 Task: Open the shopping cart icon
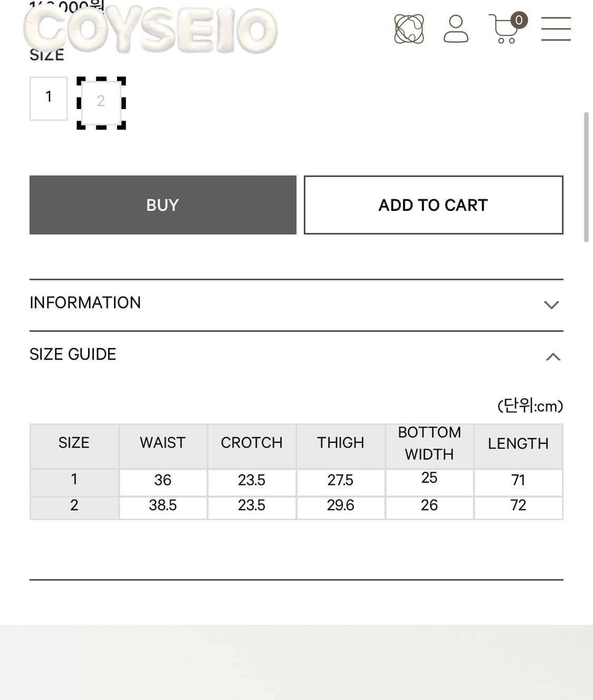coord(504,31)
